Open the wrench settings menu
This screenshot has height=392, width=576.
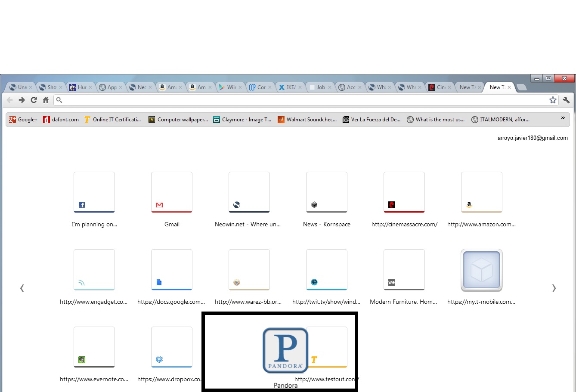[566, 100]
